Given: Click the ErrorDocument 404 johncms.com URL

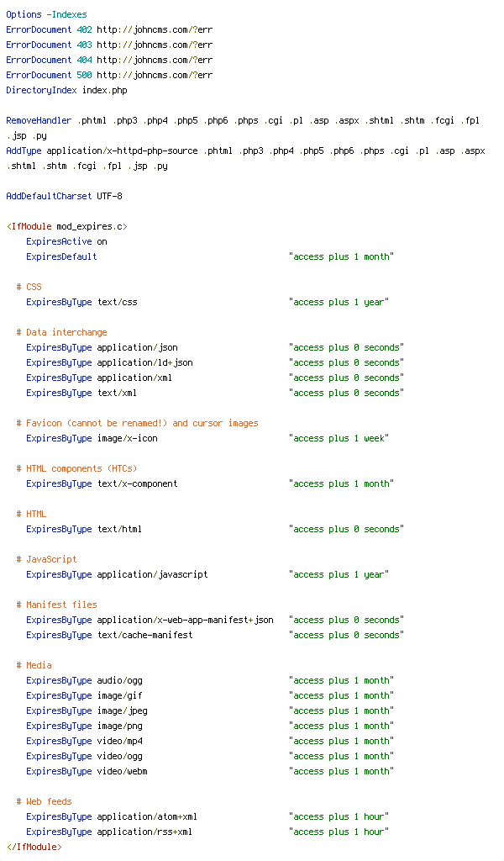Looking at the screenshot, I should click(x=155, y=60).
